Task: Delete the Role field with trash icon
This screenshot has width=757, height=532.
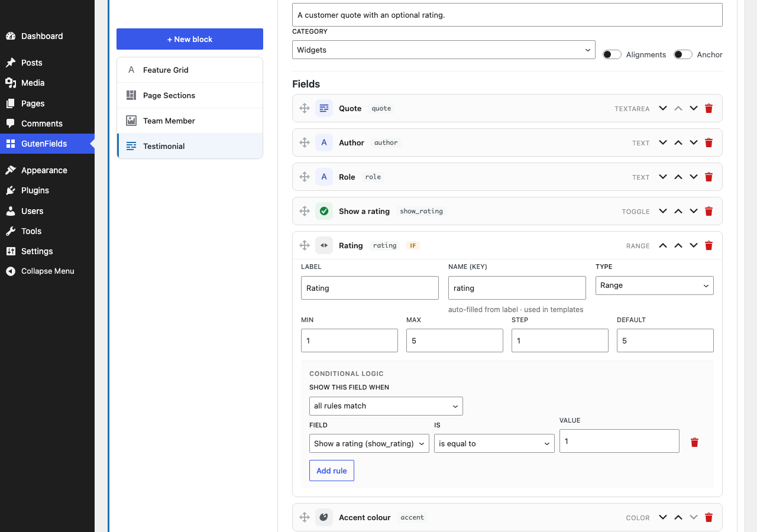Action: 709,177
